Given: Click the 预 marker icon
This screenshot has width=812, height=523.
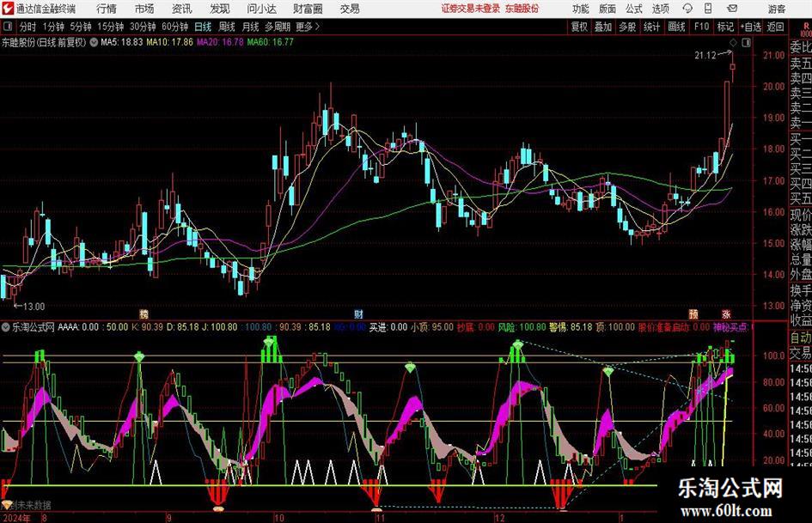Looking at the screenshot, I should tap(693, 313).
